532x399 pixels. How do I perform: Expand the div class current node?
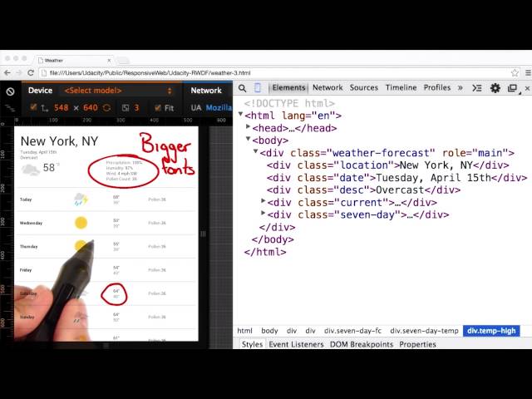[x=263, y=201]
